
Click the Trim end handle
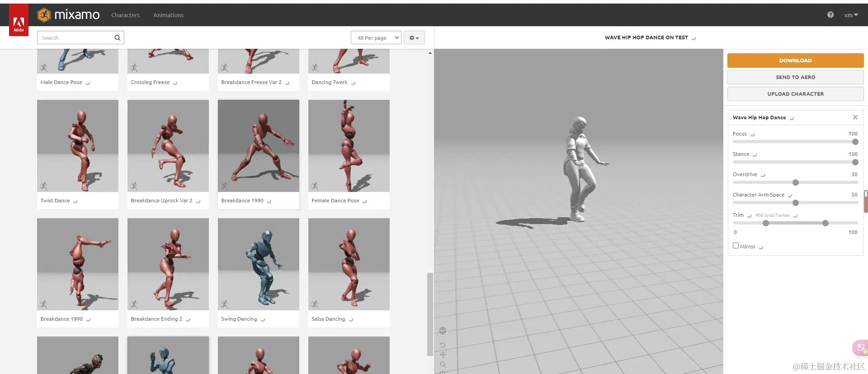[826, 223]
